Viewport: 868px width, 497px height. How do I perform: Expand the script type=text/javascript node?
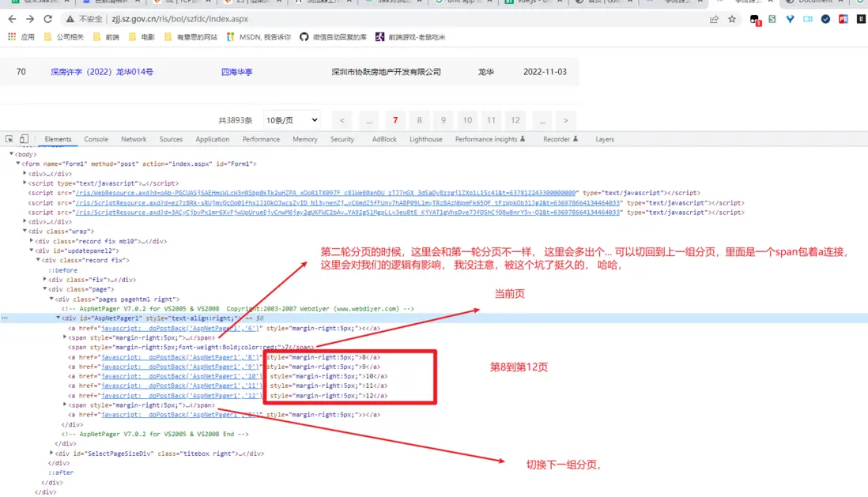[25, 183]
